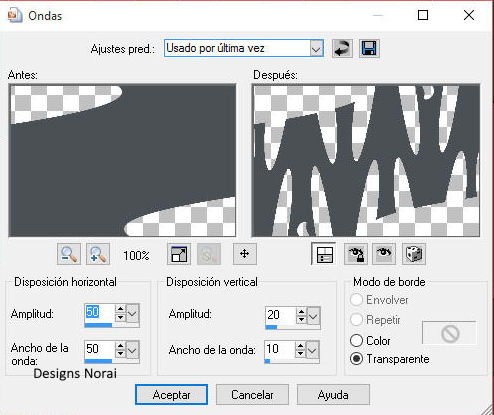Screen dimensions: 494x415
Task: Open the Ajustes pred. presets dropdown
Action: [316, 49]
